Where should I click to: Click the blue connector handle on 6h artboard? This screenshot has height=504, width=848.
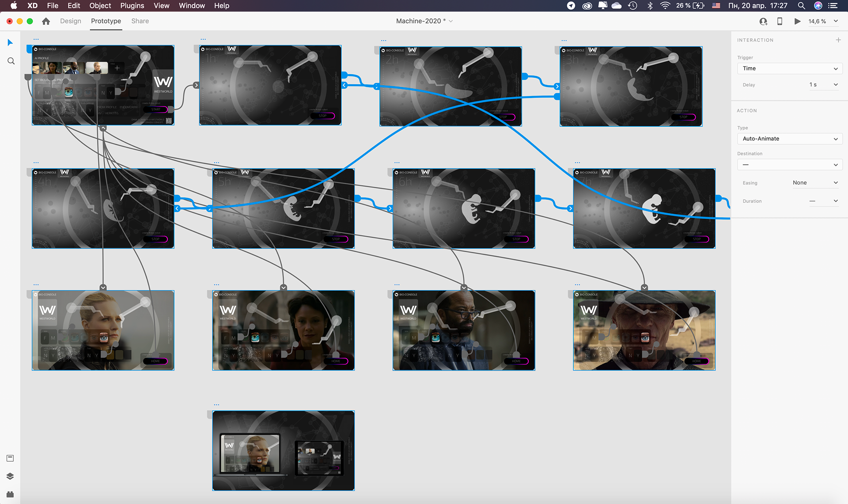click(x=538, y=198)
